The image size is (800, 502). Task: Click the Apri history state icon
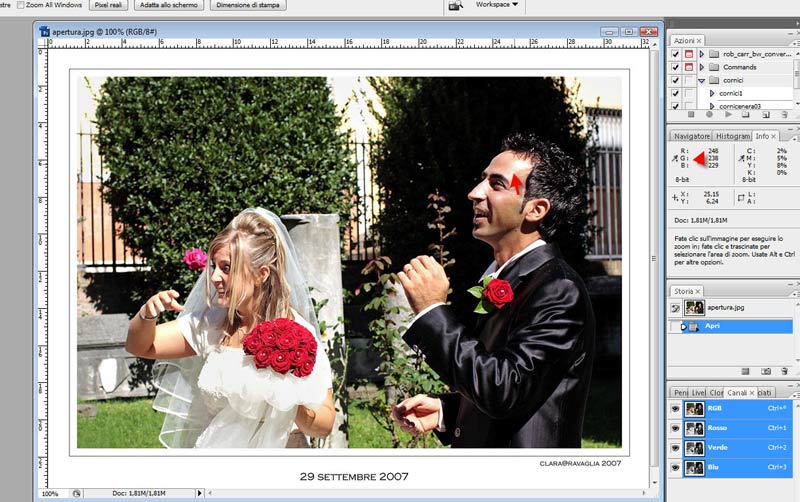point(694,327)
